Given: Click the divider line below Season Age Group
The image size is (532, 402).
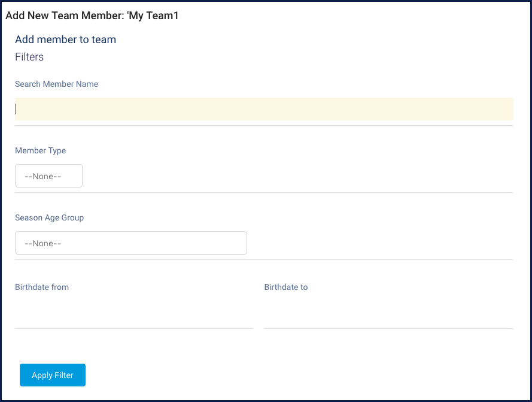Looking at the screenshot, I should (263, 259).
